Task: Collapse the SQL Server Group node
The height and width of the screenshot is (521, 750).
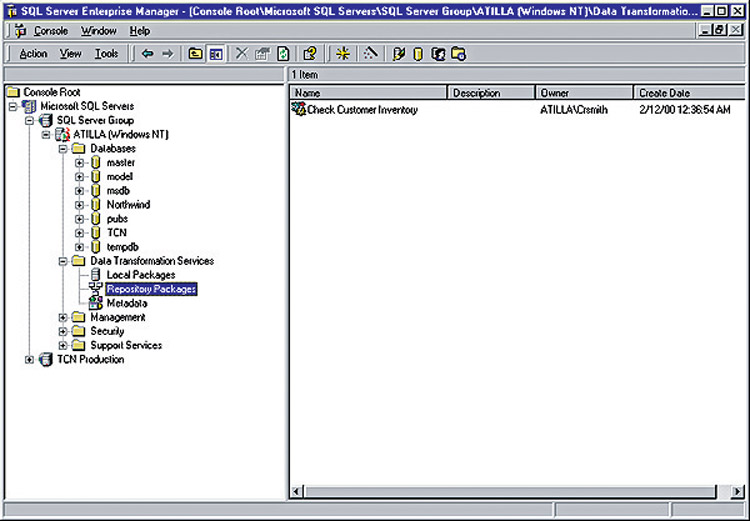Action: [30, 121]
